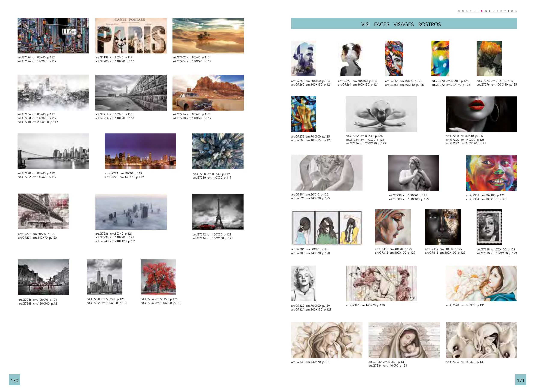Click the colorful graffiti smiling face artwork

(x=491, y=173)
